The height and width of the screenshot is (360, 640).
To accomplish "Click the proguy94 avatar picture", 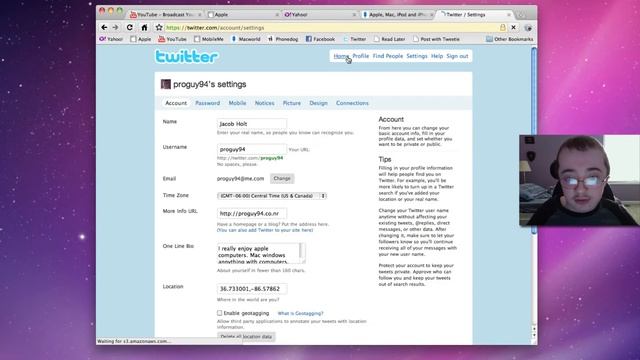I will [165, 84].
